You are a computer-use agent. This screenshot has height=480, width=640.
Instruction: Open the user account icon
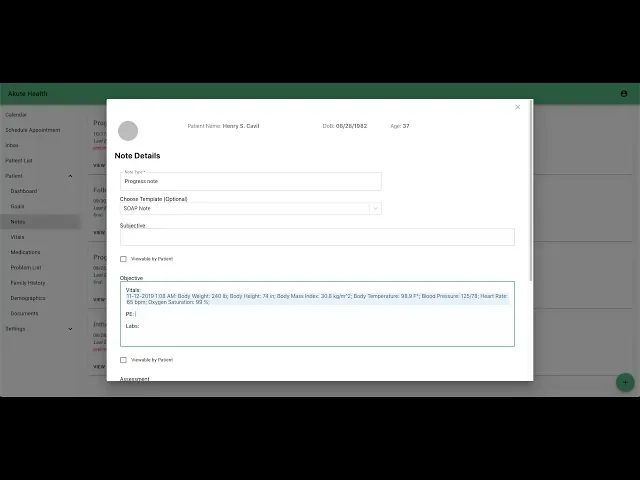(624, 93)
